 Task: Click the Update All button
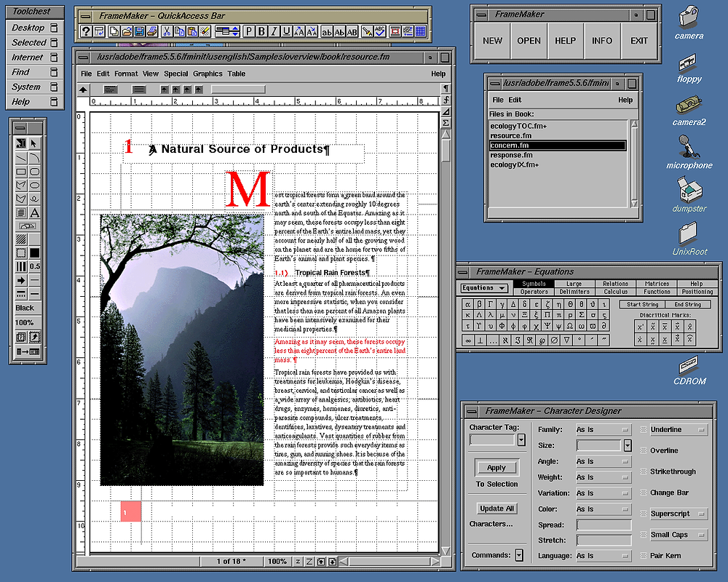(496, 509)
